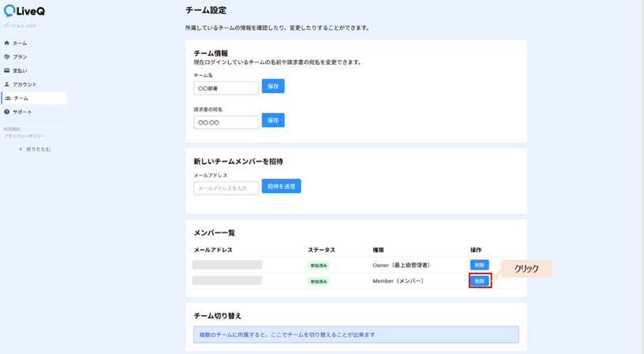
Task: Click the Owner（最上級管理者） text
Action: pos(402,265)
